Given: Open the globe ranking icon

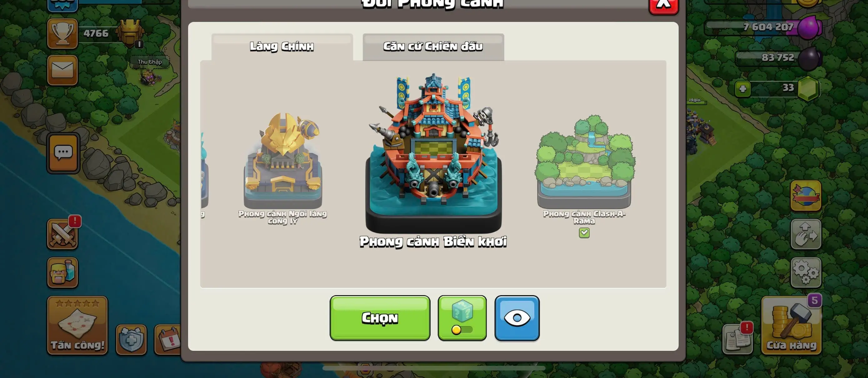Looking at the screenshot, I should [806, 196].
